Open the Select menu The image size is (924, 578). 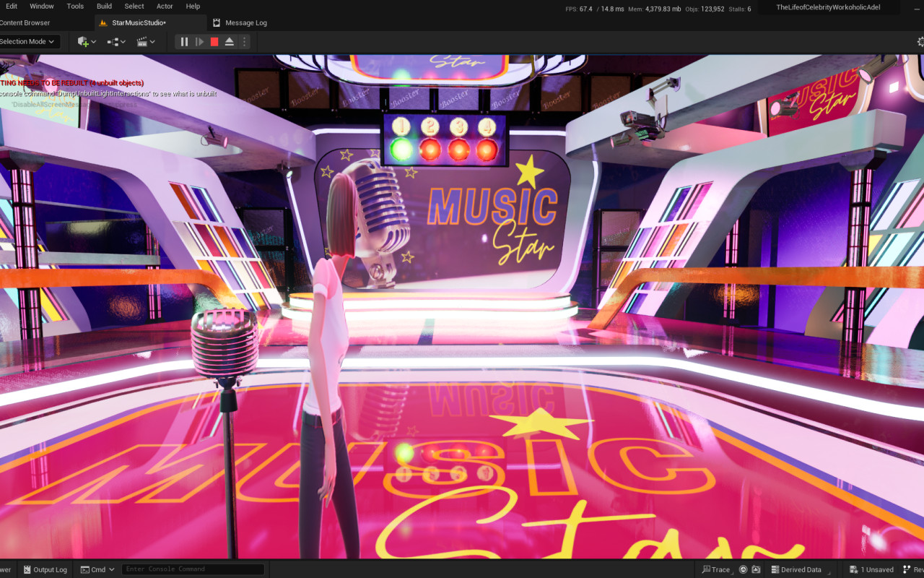[134, 7]
